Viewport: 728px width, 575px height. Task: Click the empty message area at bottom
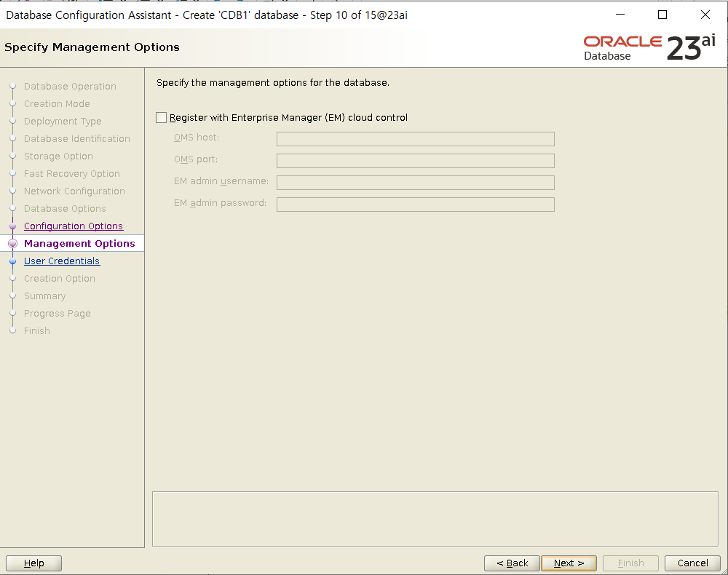click(x=435, y=519)
